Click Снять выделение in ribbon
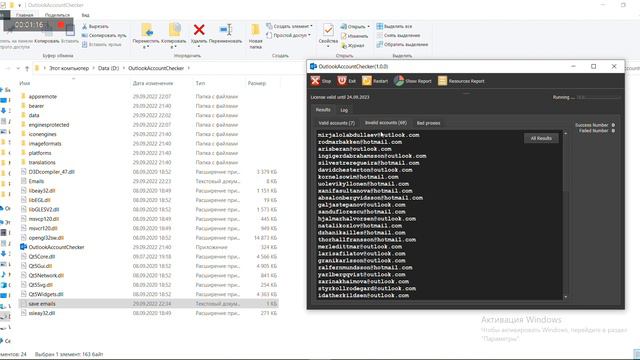The height and width of the screenshot is (360, 640). [398, 36]
